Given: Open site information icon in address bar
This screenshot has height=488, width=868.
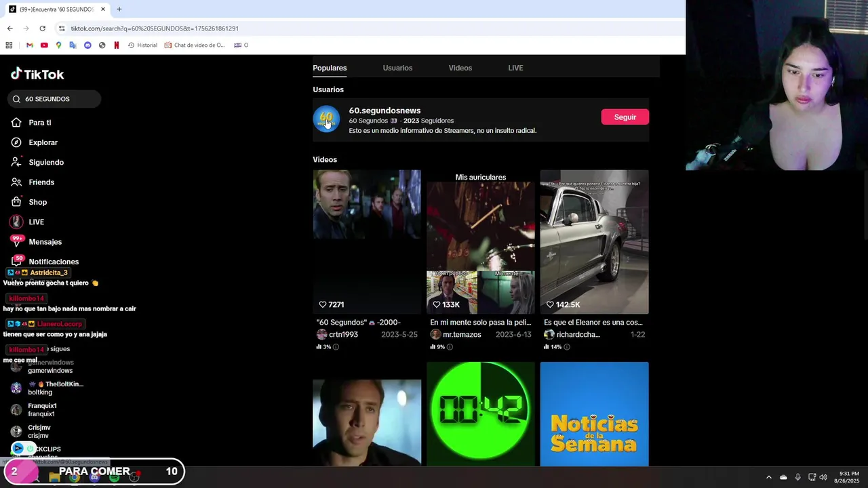Looking at the screenshot, I should (62, 28).
